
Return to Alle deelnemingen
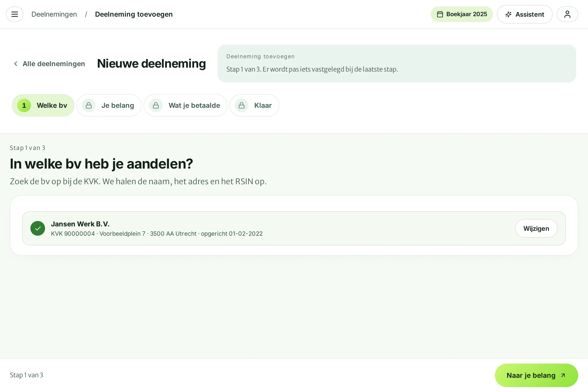[x=49, y=64]
